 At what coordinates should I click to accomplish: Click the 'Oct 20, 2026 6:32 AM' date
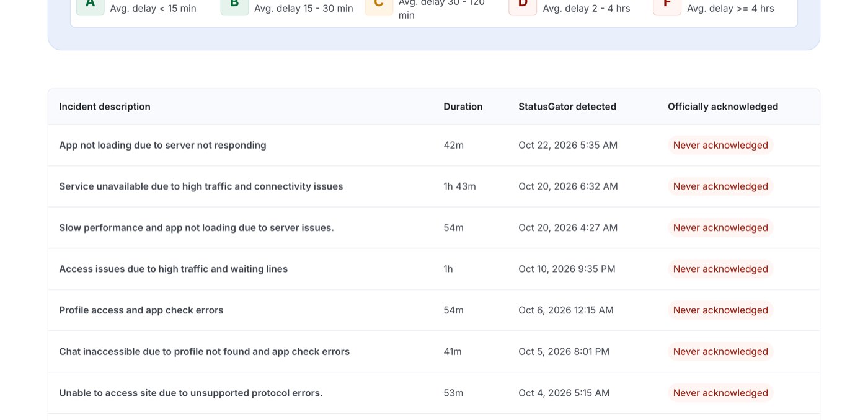(569, 186)
